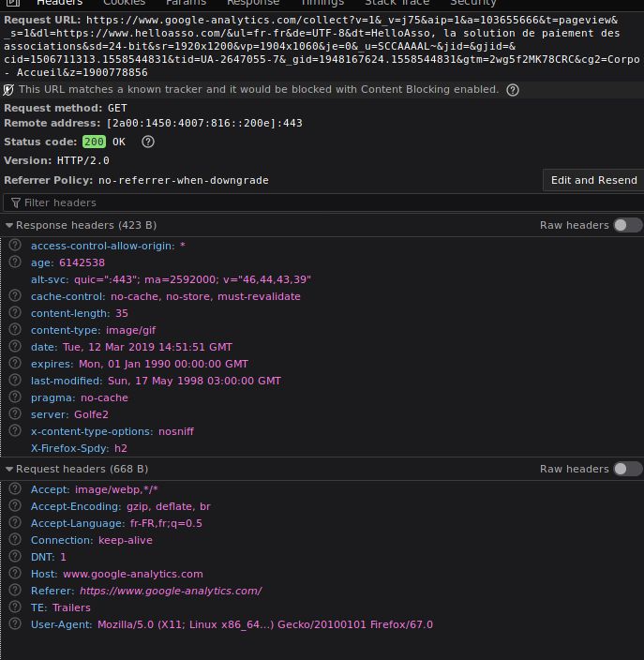Image resolution: width=644 pixels, height=660 pixels.
Task: Click the Edit and Resend button
Action: click(x=593, y=180)
